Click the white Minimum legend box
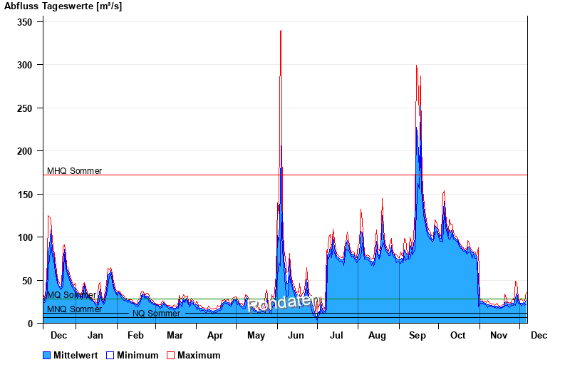 [110, 356]
